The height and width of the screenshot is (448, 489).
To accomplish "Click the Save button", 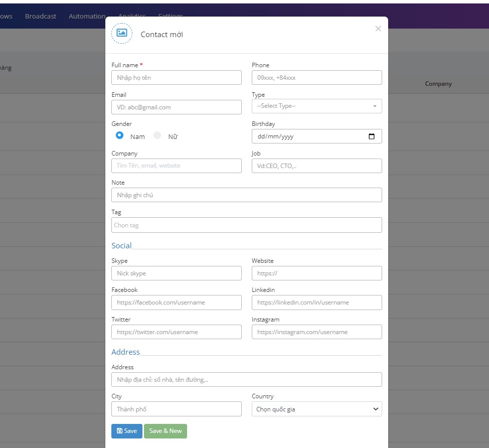I will click(x=126, y=431).
